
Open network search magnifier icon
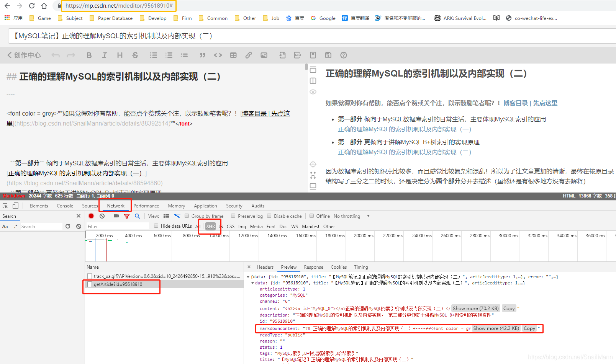pyautogui.click(x=138, y=216)
